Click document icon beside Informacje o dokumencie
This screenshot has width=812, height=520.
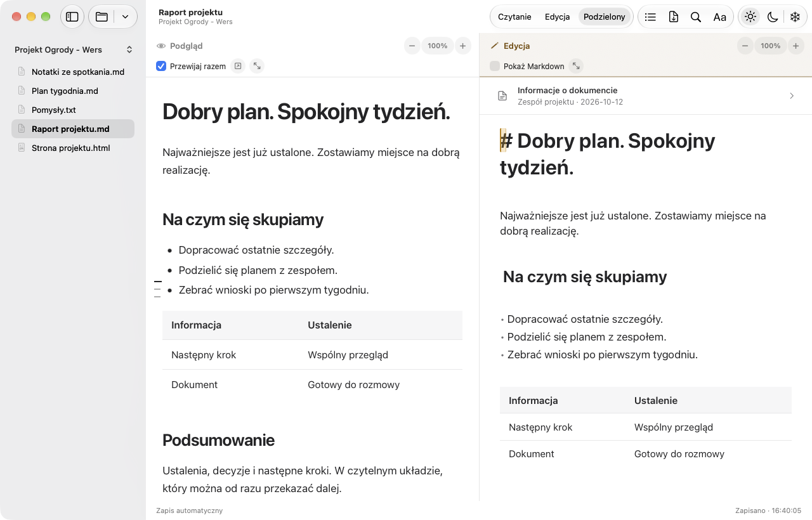pos(502,96)
